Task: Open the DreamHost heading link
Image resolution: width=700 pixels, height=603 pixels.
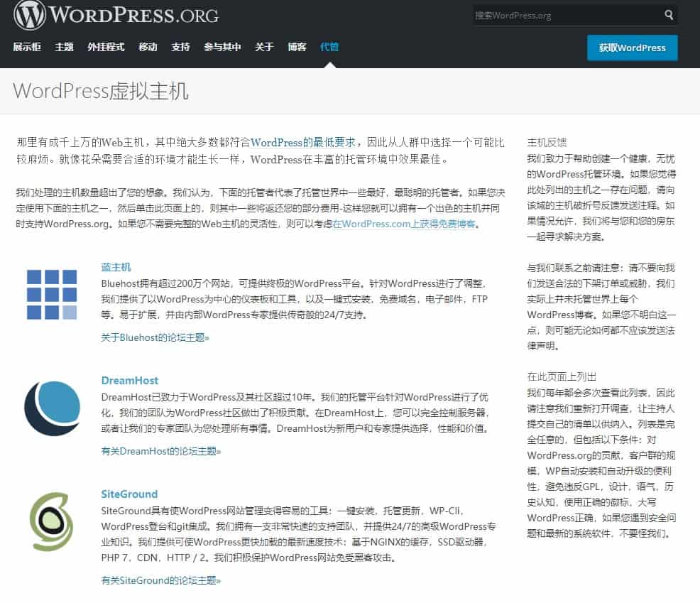Action: [130, 380]
